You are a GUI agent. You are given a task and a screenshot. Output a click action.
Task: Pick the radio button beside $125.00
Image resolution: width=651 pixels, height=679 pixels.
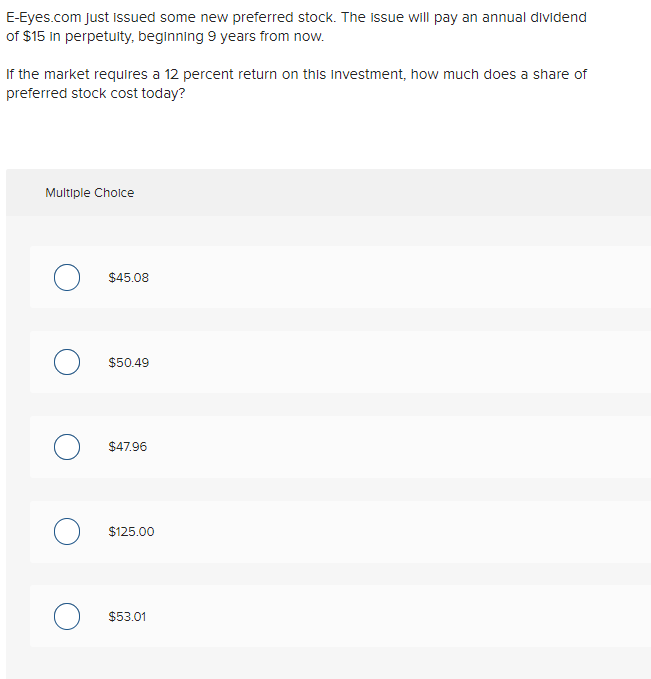pos(67,532)
